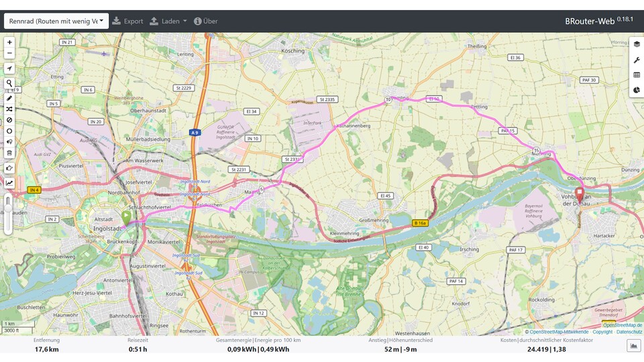The image size is (644, 362).
Task: Zoom out the map with minus button
Action: click(x=9, y=54)
